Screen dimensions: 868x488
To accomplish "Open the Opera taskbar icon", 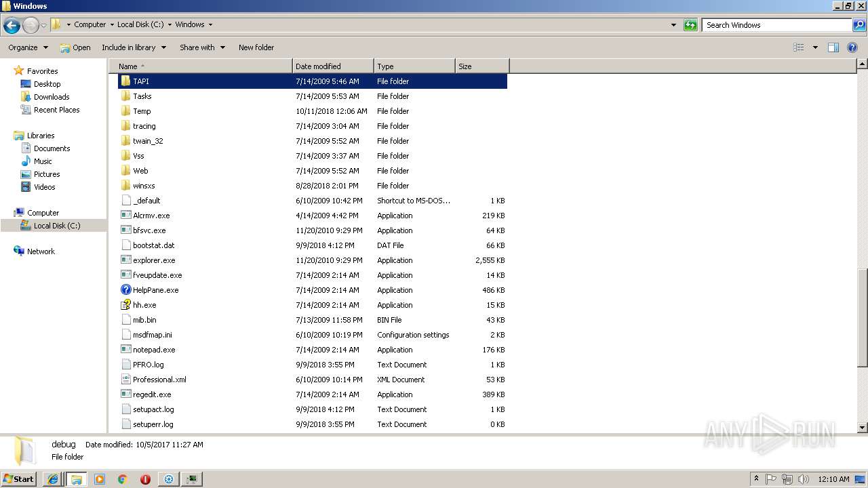I will (145, 479).
